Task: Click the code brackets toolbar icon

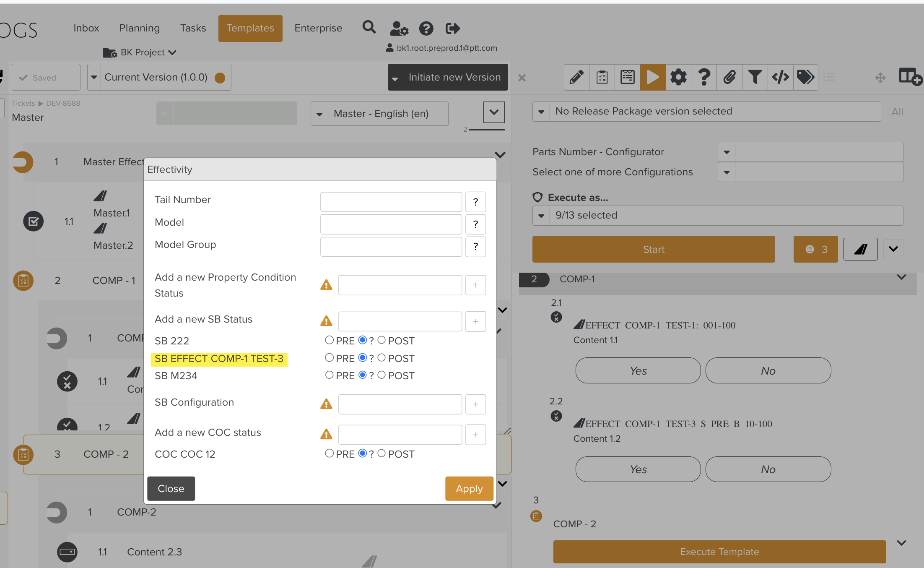Action: point(780,77)
